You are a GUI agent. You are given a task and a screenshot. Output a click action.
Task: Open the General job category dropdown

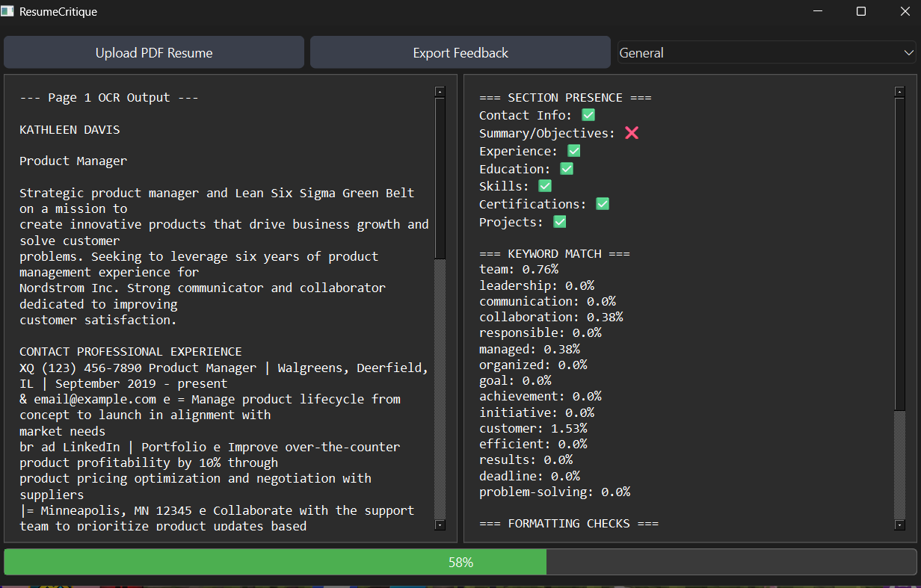pyautogui.click(x=766, y=53)
